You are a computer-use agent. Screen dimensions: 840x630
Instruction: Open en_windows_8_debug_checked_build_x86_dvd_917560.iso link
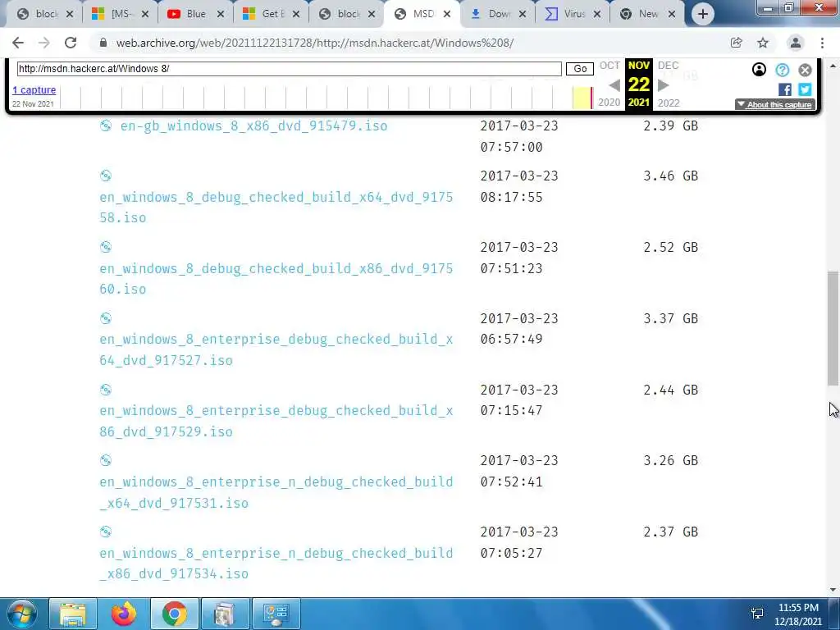[x=276, y=279]
